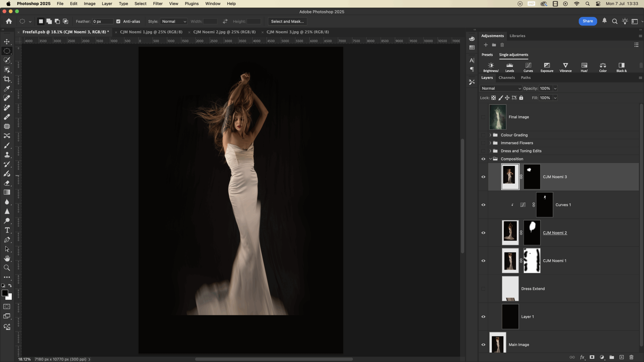Screen dimensions: 644x362
Task: Select the Move tool
Action: coord(7,41)
